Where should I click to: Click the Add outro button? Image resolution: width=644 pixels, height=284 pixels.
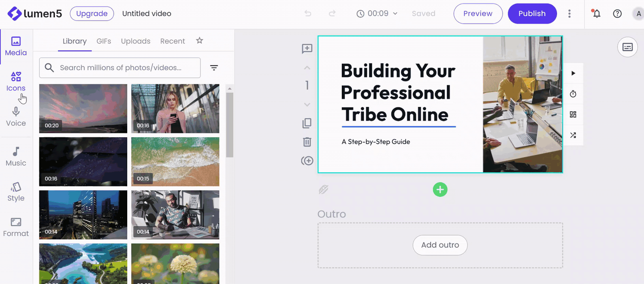click(x=440, y=245)
